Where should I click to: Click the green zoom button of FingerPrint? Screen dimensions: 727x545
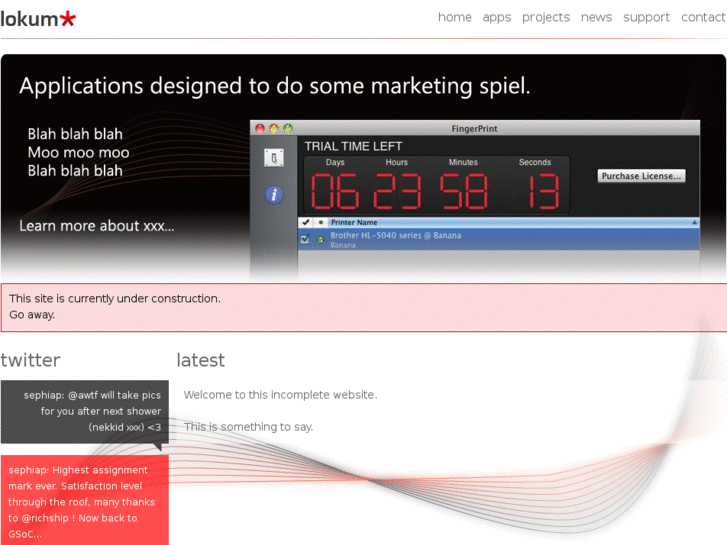click(288, 128)
